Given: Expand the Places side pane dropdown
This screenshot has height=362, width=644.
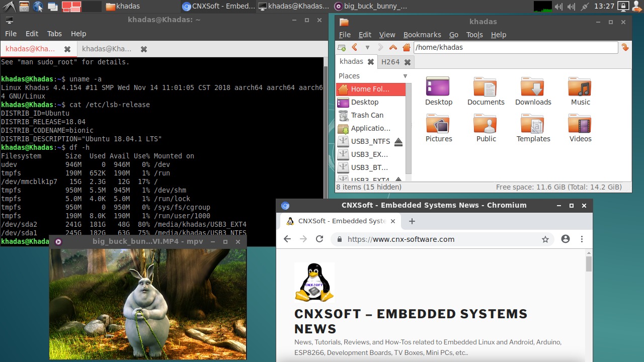Looking at the screenshot, I should pyautogui.click(x=405, y=76).
